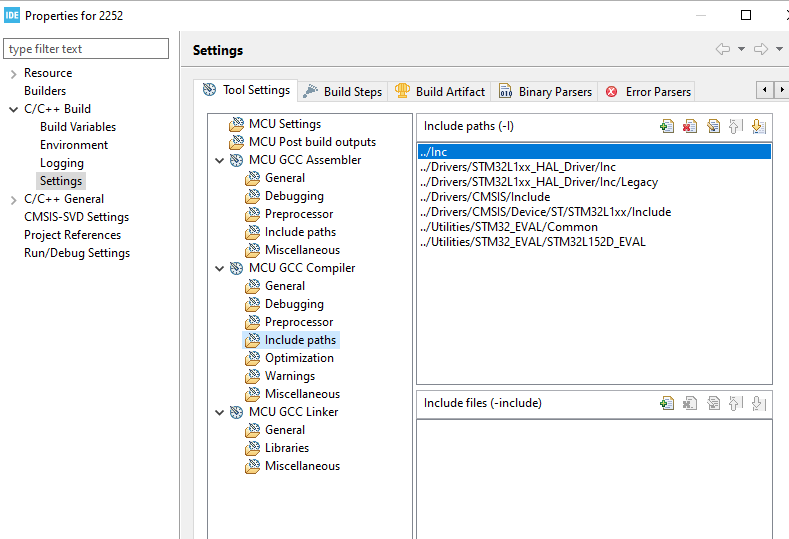This screenshot has height=539, width=789.
Task: Click the MCU GCC Assembler tool icon
Action: (236, 160)
